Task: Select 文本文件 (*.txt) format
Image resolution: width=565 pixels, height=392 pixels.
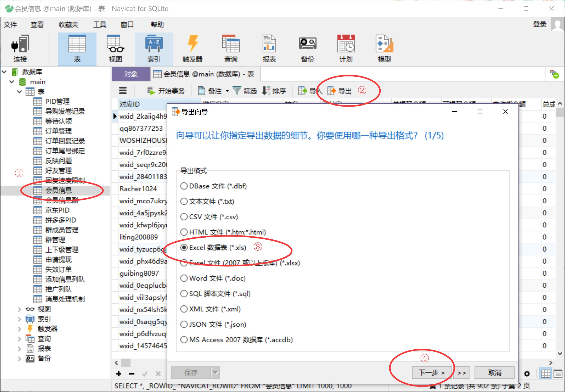Action: [x=207, y=201]
